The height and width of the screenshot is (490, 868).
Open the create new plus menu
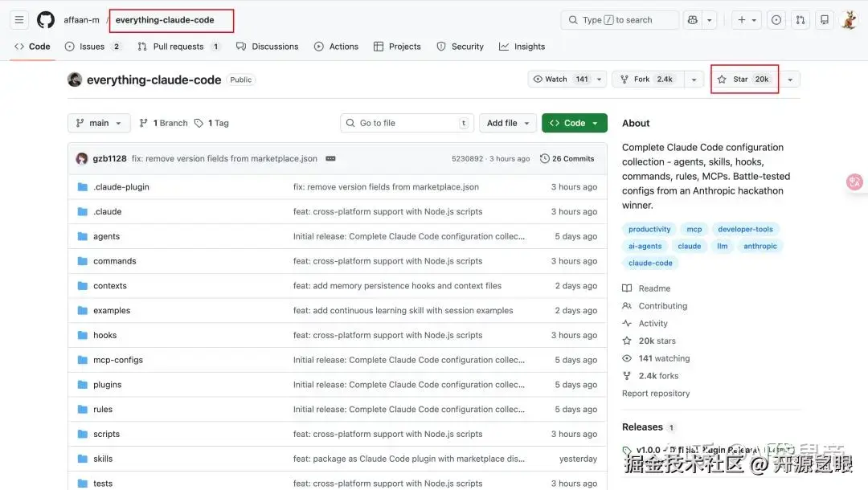(x=746, y=20)
